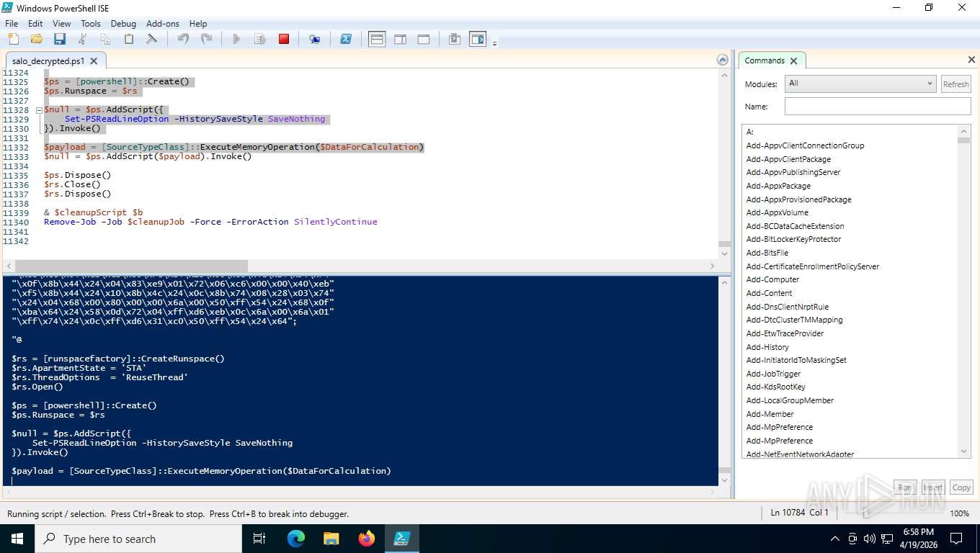This screenshot has width=980, height=553.
Task: Open File Explorer from the taskbar
Action: (x=331, y=539)
